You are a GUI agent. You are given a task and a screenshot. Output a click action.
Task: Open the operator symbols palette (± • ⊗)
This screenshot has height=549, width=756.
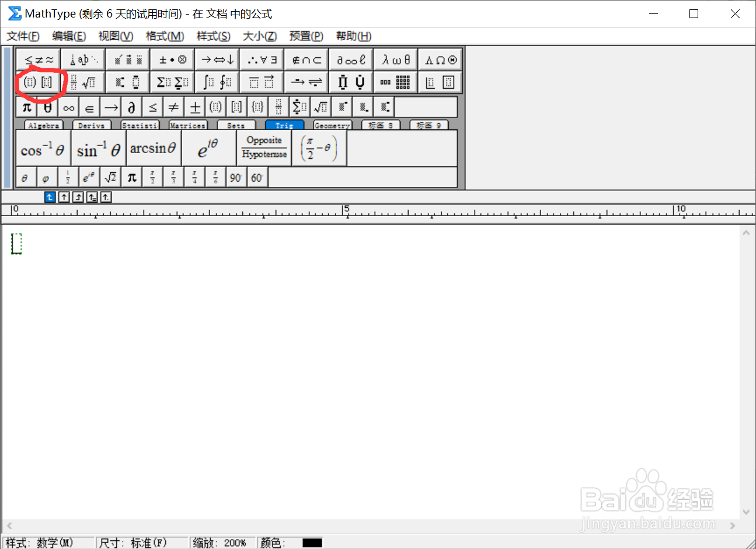pyautogui.click(x=173, y=60)
